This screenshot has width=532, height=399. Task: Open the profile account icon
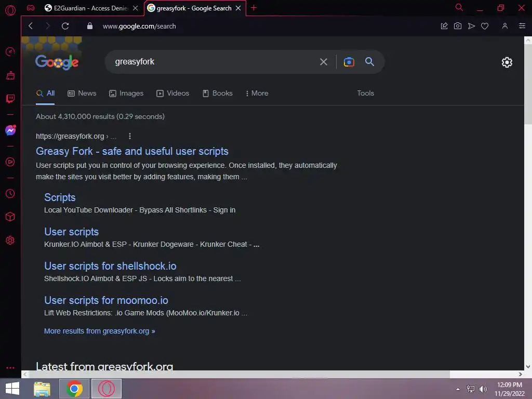(x=504, y=26)
